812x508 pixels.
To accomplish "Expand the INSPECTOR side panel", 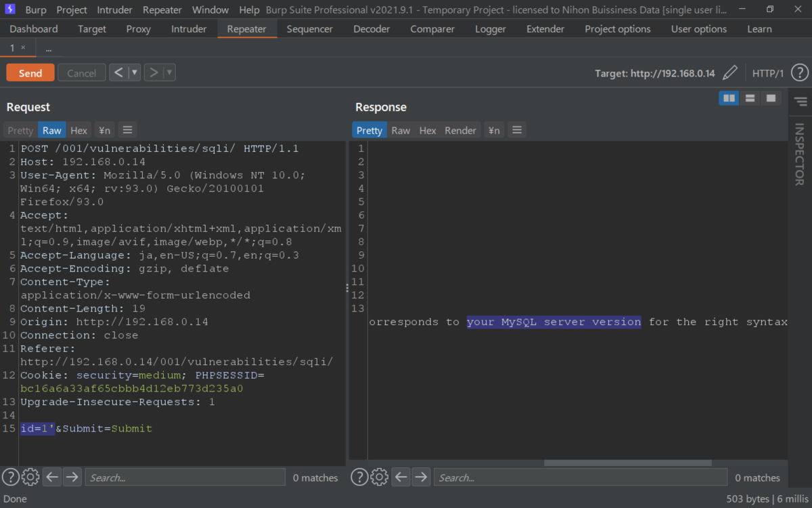I will coord(799,154).
